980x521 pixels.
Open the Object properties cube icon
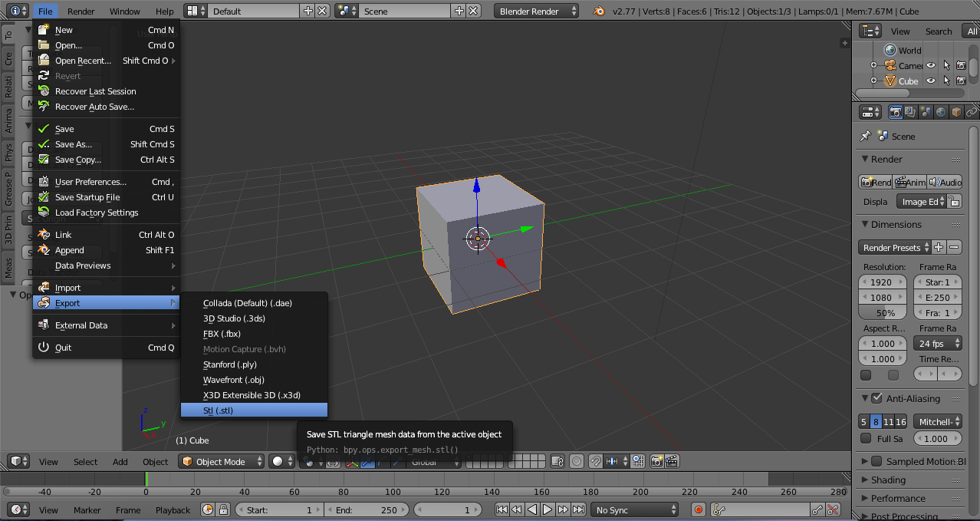(x=956, y=112)
